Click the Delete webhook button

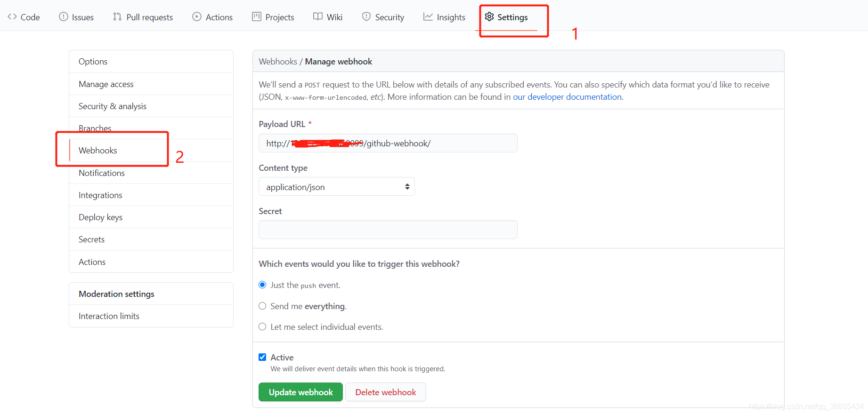386,392
